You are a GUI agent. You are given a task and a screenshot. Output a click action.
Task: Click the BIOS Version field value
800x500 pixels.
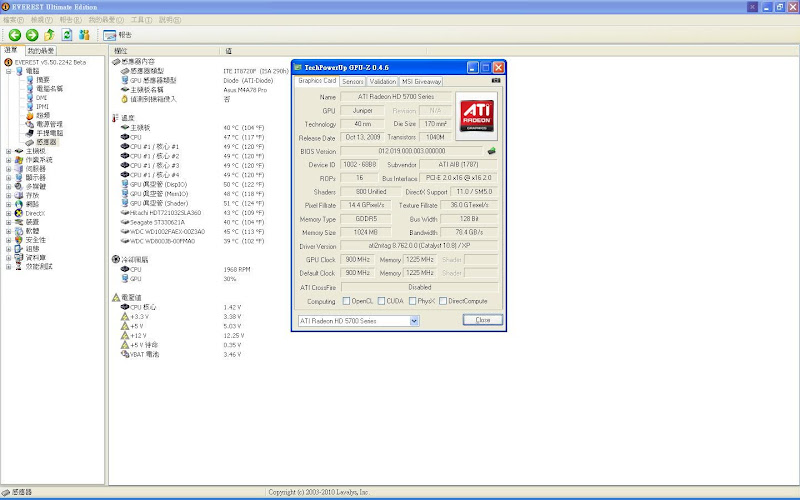[411, 151]
